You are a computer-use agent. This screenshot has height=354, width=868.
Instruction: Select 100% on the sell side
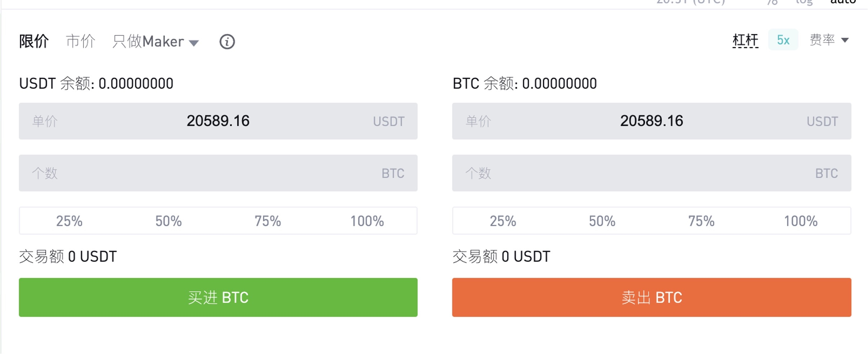(x=801, y=221)
